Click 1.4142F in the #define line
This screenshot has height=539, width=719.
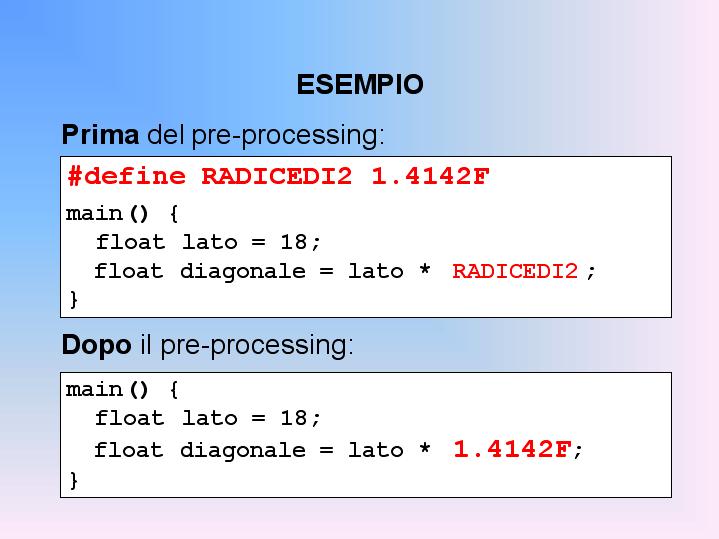[430, 177]
